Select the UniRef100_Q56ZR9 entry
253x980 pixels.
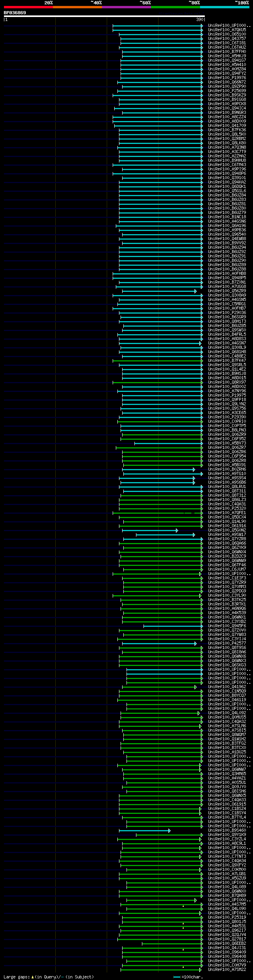point(227,291)
